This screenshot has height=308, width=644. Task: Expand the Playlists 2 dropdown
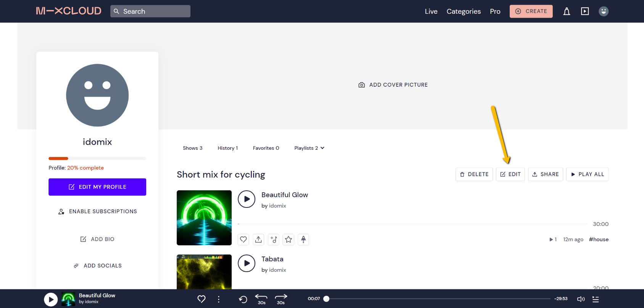pyautogui.click(x=309, y=148)
